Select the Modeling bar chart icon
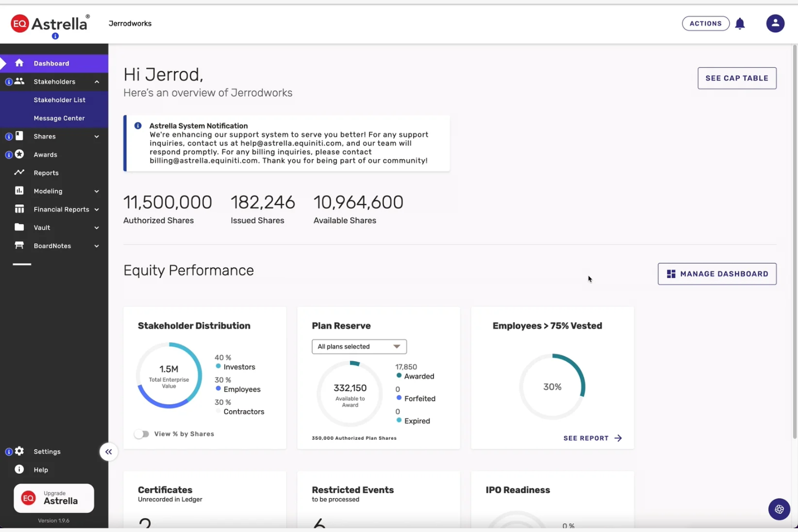 click(19, 191)
